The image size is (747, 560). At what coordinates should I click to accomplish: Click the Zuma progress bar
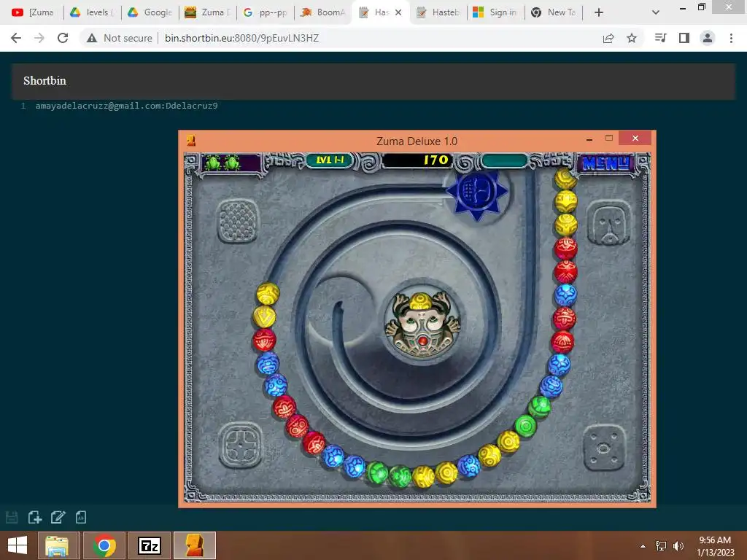coord(505,160)
